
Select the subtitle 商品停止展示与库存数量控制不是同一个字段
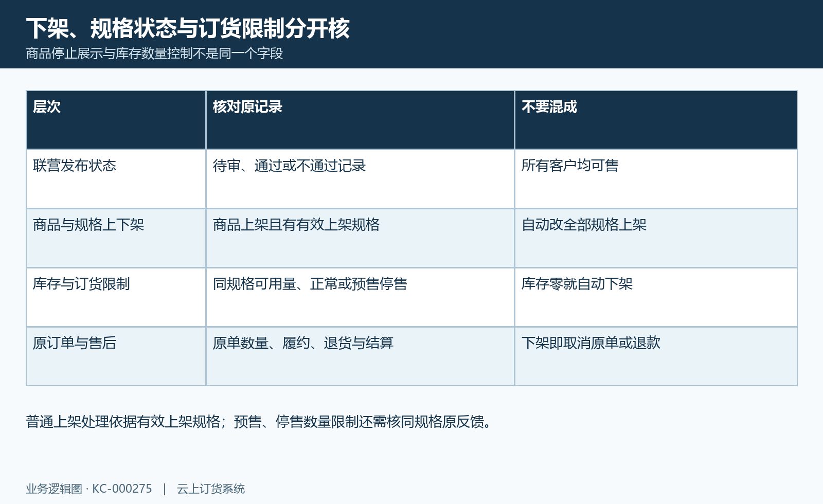click(x=154, y=53)
